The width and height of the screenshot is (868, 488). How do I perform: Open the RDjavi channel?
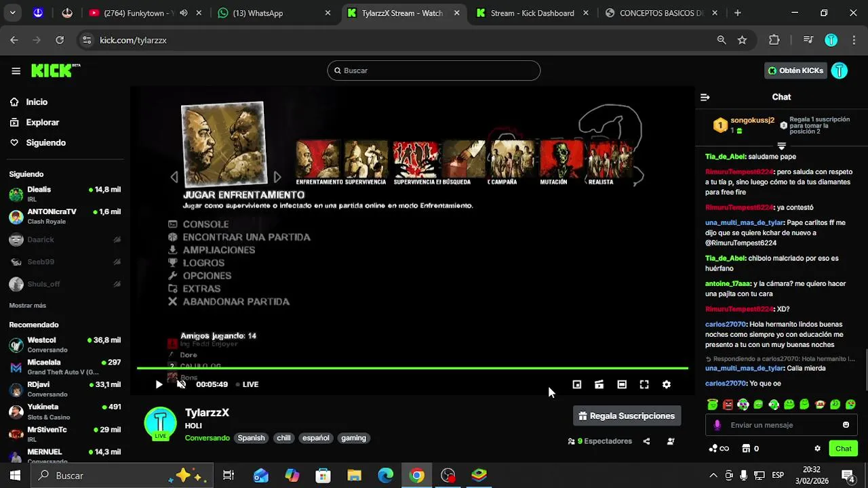coord(65,390)
